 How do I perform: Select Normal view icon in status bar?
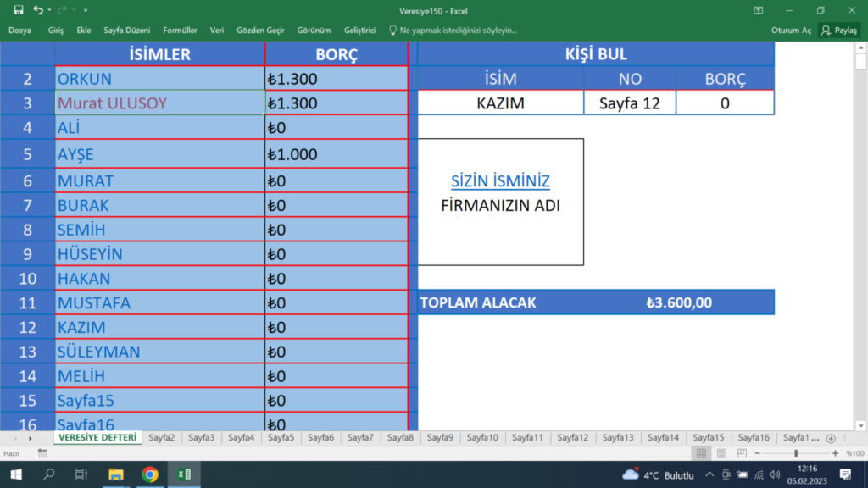(701, 452)
